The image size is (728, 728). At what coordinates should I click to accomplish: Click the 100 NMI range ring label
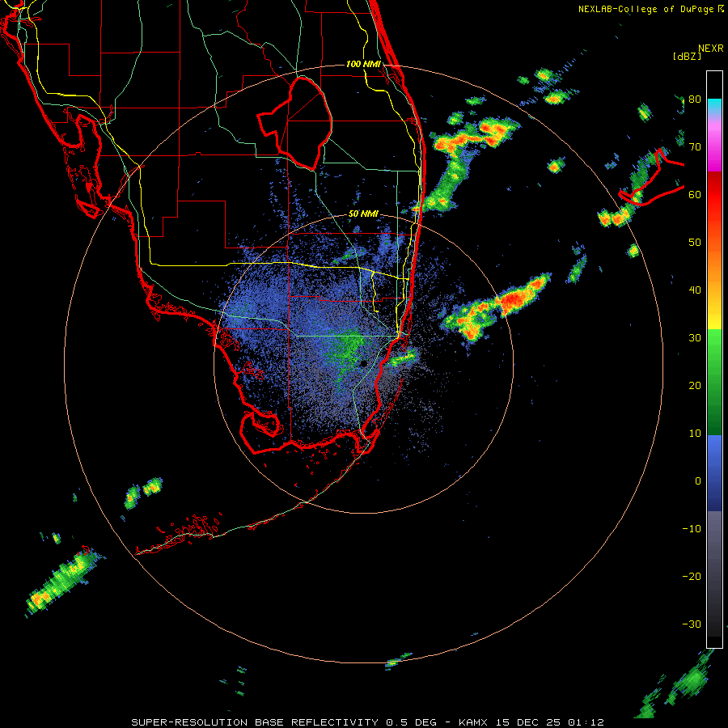click(x=363, y=64)
